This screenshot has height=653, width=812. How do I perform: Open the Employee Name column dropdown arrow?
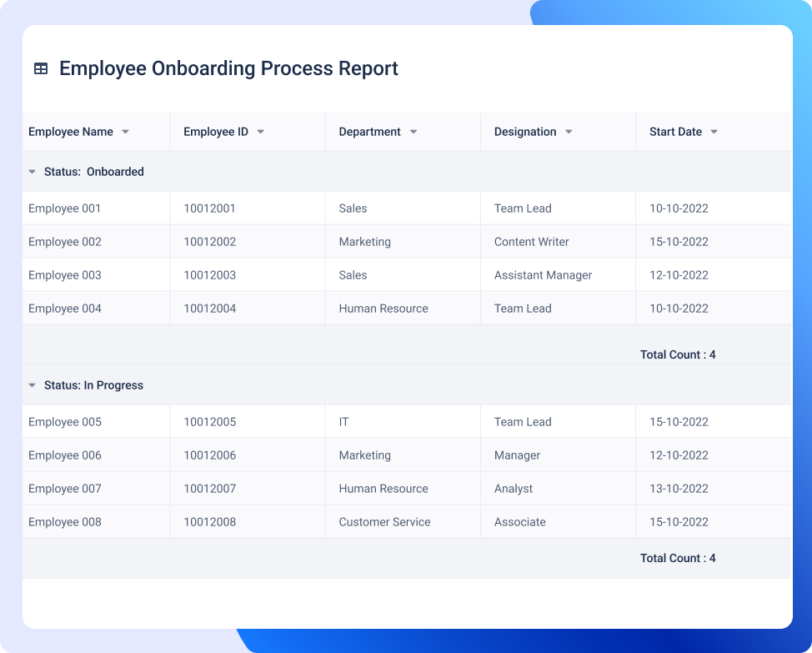click(x=125, y=132)
